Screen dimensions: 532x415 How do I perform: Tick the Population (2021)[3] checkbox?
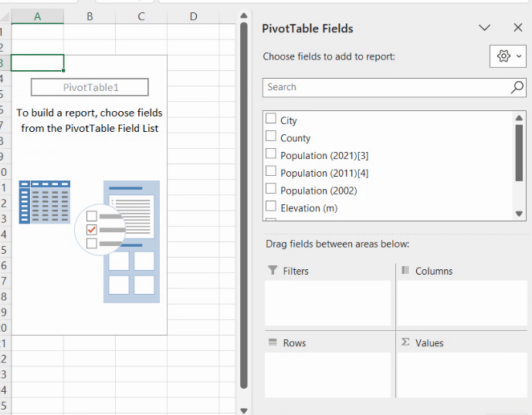tap(271, 154)
